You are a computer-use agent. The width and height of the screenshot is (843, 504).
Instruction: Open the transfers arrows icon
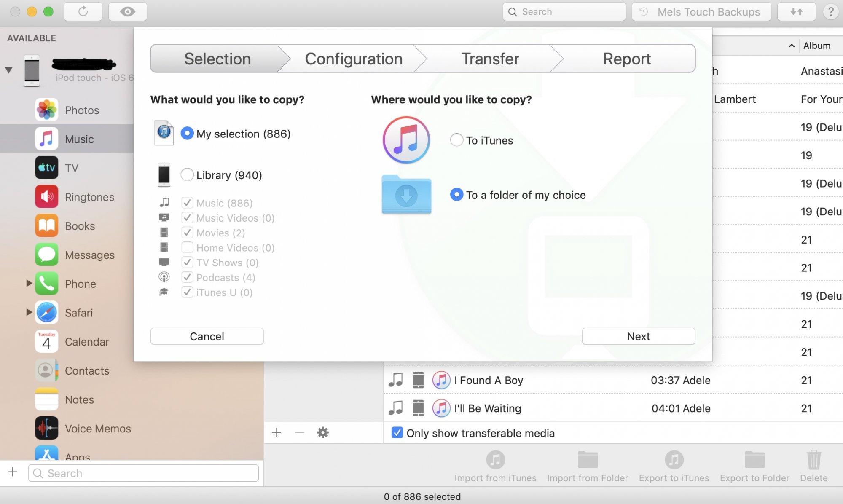[796, 11]
